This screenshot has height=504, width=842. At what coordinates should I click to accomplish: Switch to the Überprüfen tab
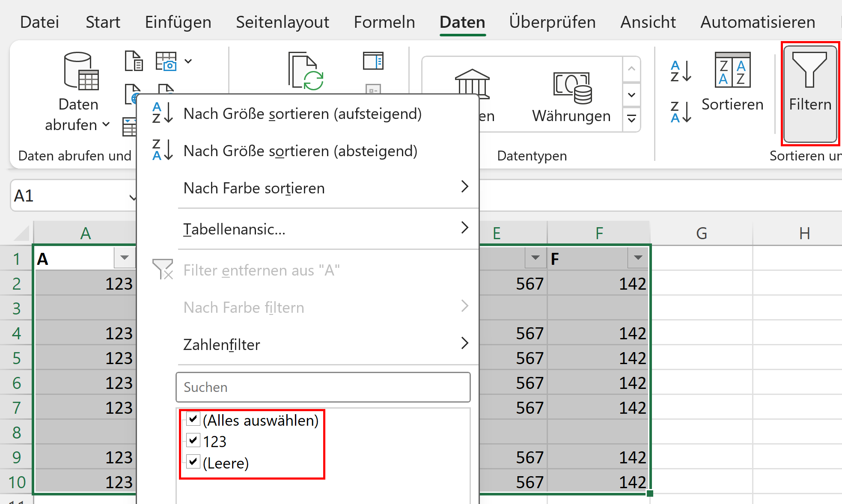(x=552, y=22)
